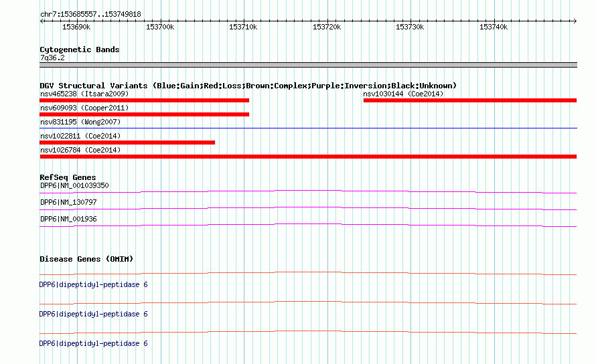596x364 pixels.
Task: Select the DGV Structural Variants track title
Action: click(x=248, y=86)
